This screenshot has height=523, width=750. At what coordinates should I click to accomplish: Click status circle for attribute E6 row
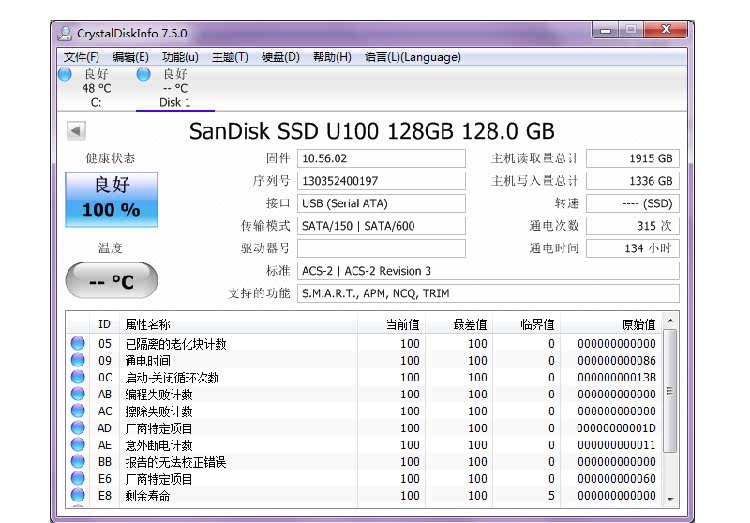(x=77, y=478)
